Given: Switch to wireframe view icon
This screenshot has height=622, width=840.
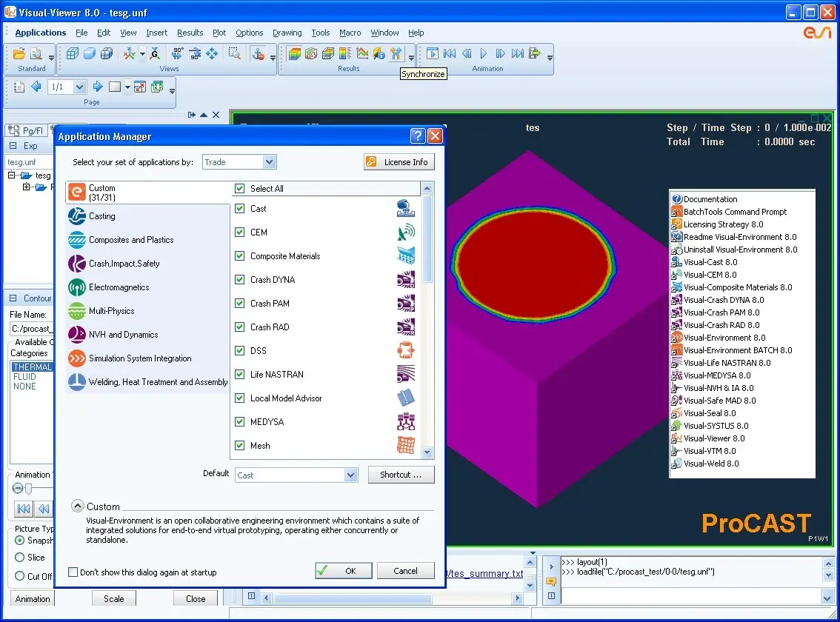Looking at the screenshot, I should click(x=73, y=53).
